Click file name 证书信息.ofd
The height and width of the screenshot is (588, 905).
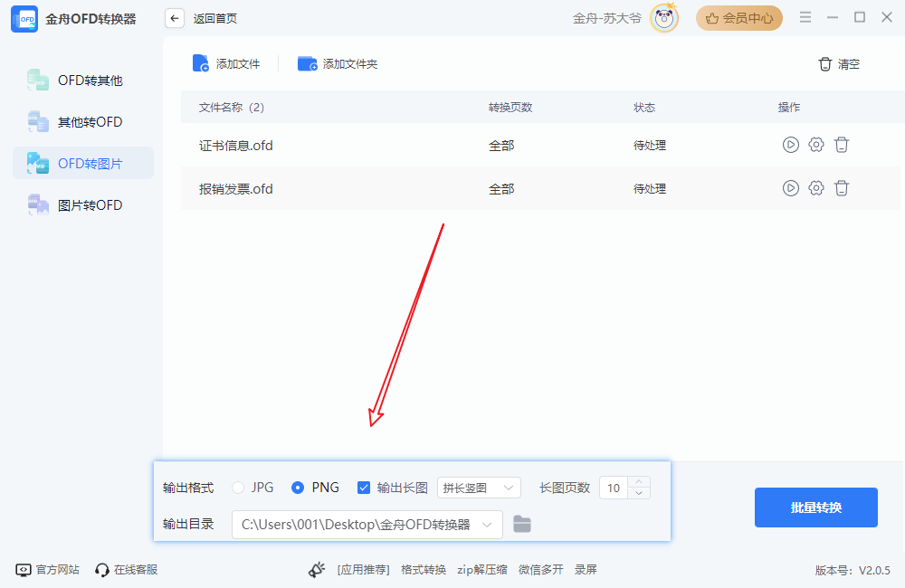[236, 146]
